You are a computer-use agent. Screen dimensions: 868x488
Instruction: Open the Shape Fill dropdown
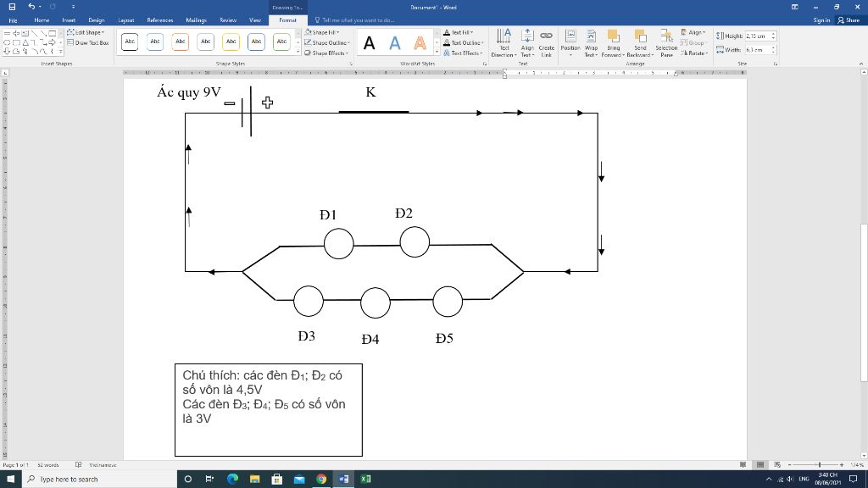[x=321, y=32]
